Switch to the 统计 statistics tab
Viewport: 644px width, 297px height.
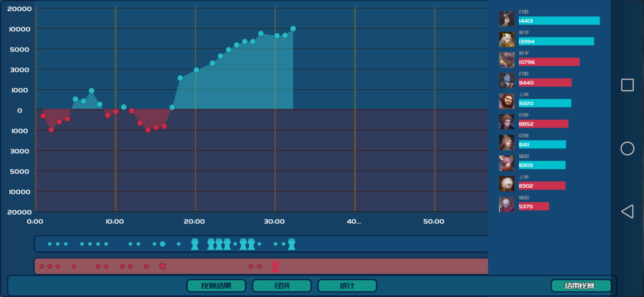(x=347, y=286)
